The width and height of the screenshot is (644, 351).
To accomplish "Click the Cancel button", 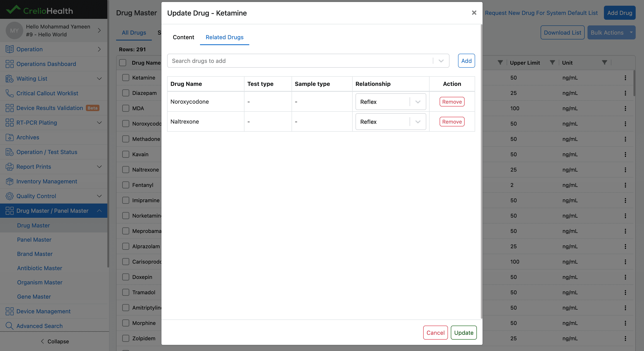I will pyautogui.click(x=435, y=333).
